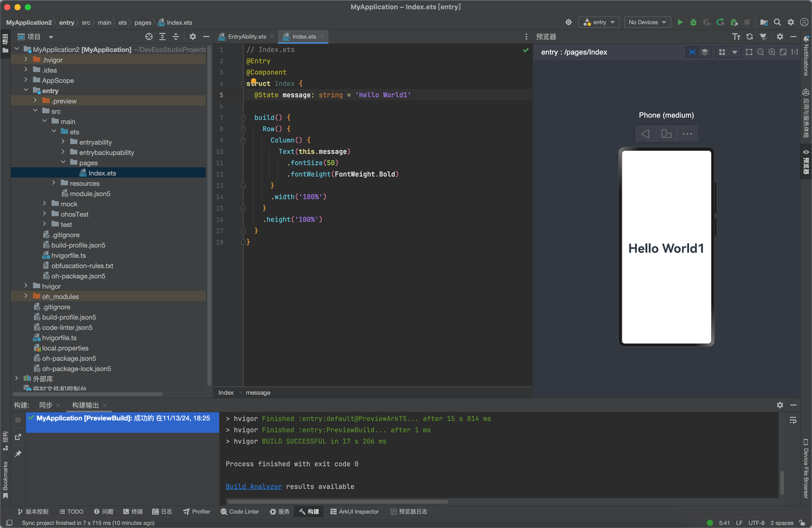Switch to the EntryAbility.ets tab

coord(246,37)
